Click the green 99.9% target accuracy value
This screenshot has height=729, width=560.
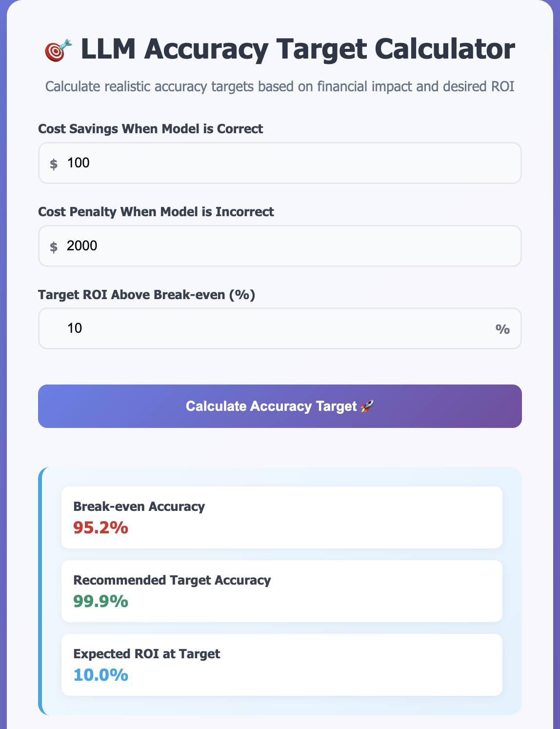coord(101,602)
